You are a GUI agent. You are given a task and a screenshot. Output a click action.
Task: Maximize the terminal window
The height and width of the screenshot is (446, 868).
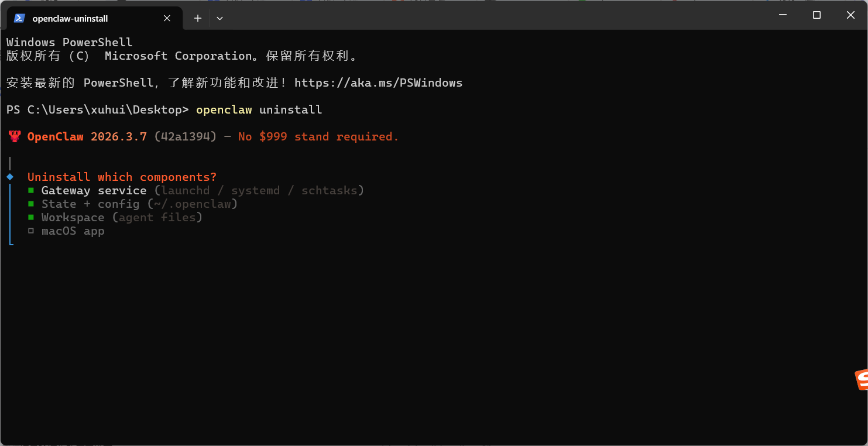click(816, 15)
